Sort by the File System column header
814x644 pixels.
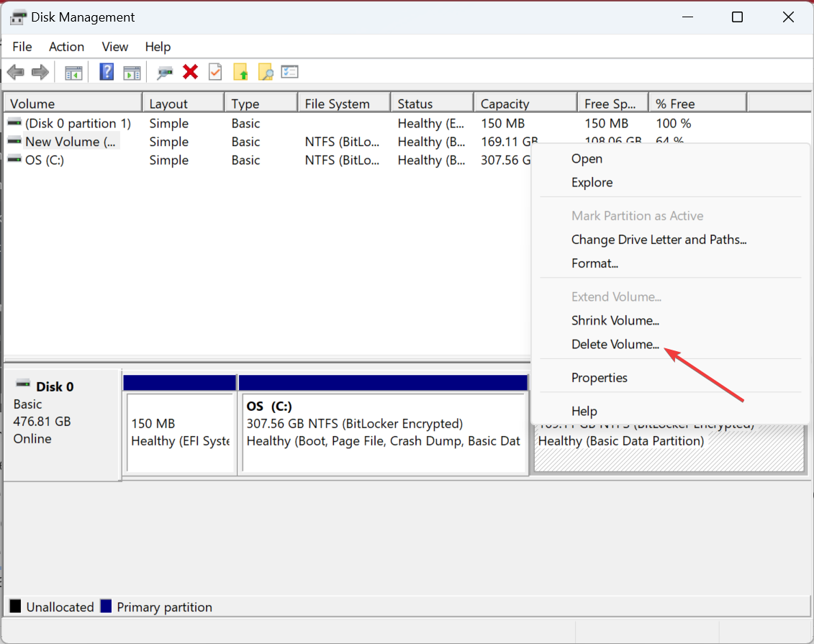344,104
